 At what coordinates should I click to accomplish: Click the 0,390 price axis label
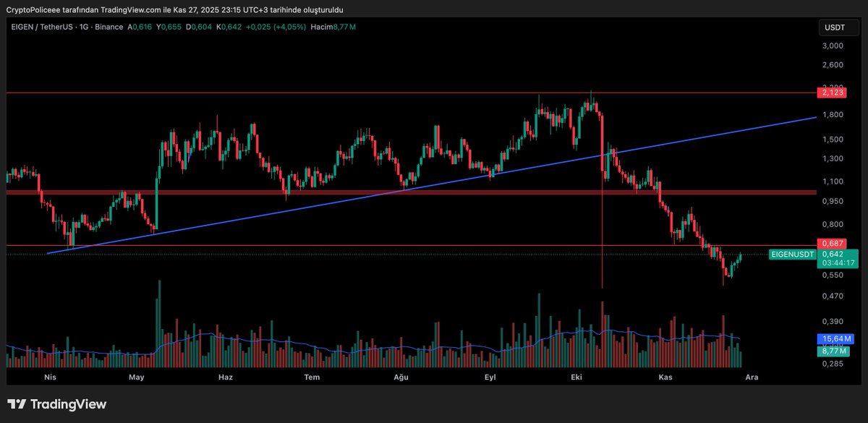(833, 322)
